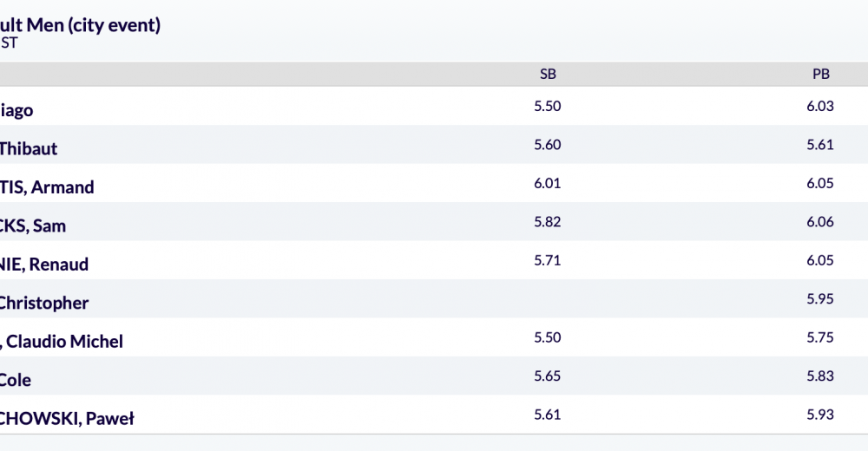Select personal best value 6.06
The image size is (868, 451).
tap(820, 222)
